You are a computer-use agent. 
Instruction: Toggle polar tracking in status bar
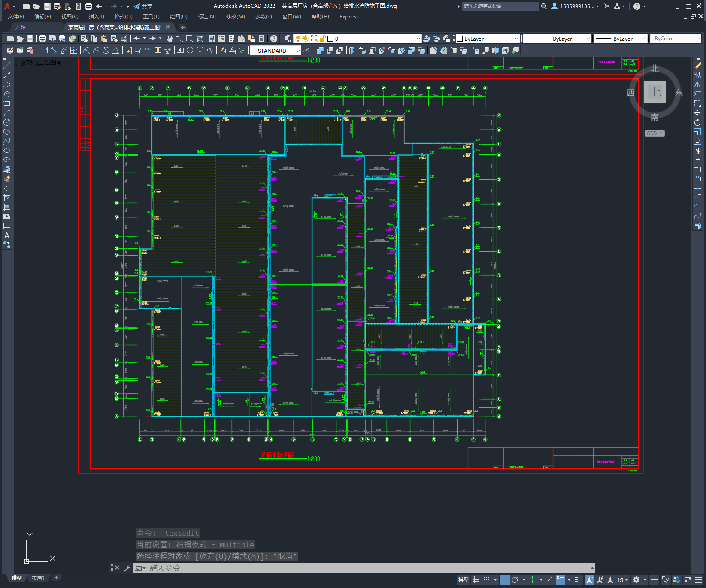point(515,580)
